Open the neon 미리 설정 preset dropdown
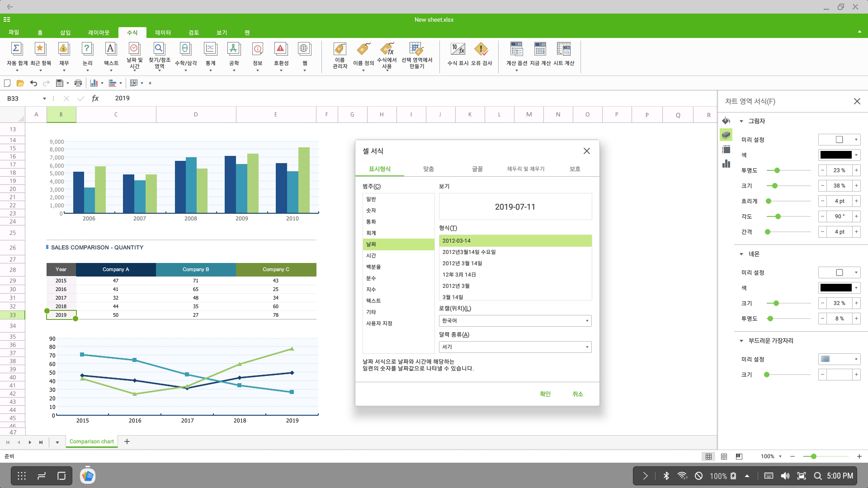Image resolution: width=868 pixels, height=488 pixels. [839, 272]
